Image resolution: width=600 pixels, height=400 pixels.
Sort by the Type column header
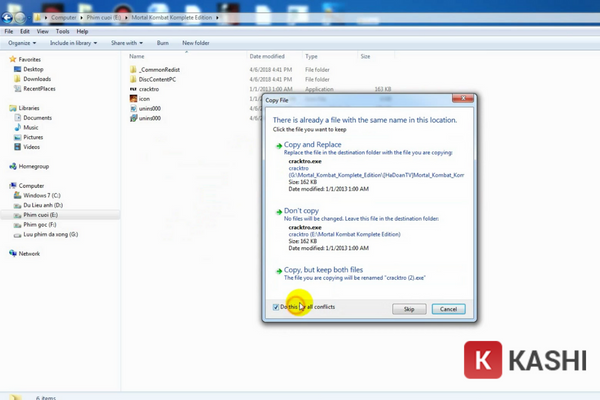point(311,56)
